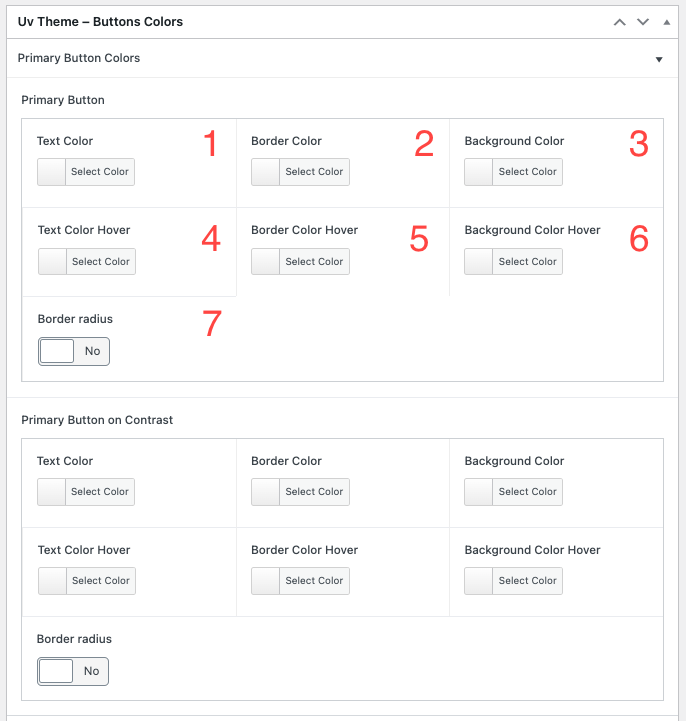Pick Text Color Hover for Button on Contrast

click(x=87, y=581)
